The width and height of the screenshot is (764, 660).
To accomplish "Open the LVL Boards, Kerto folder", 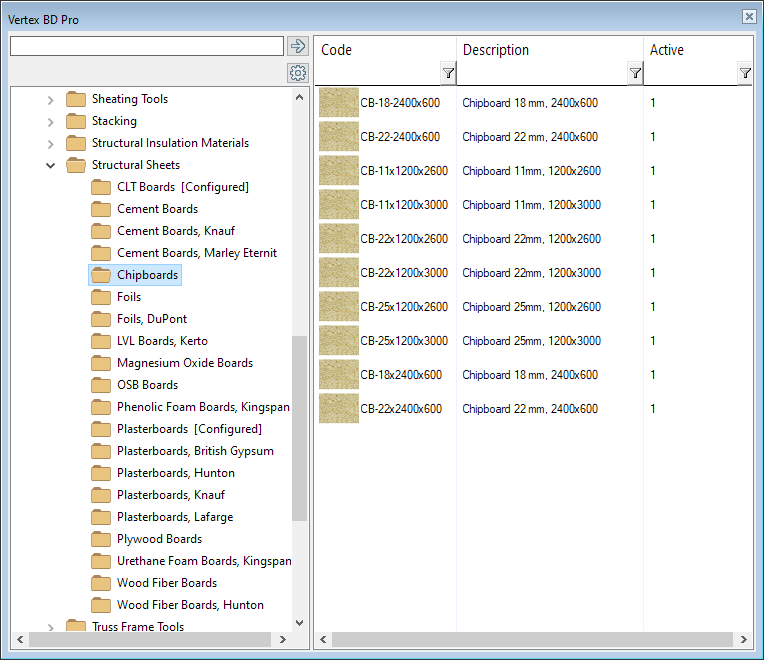I will tap(162, 341).
